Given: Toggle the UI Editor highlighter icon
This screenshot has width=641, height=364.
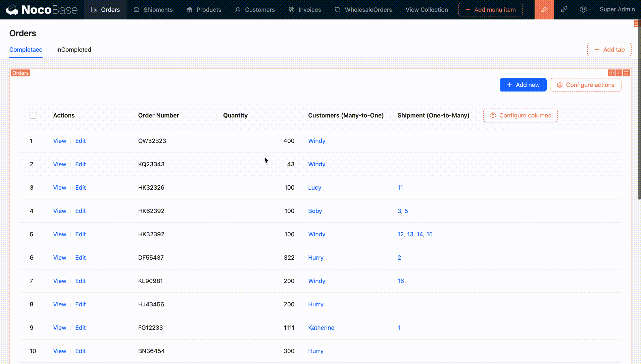Looking at the screenshot, I should click(x=544, y=10).
